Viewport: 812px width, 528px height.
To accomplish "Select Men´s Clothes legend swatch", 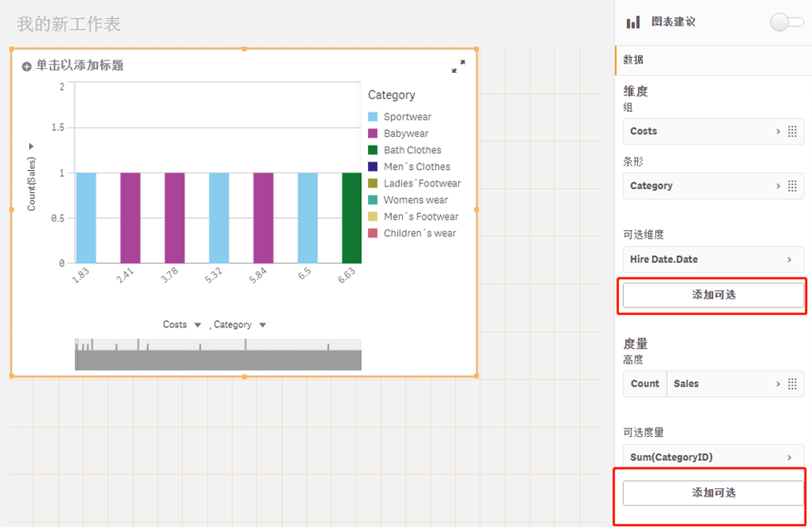I will 372,167.
